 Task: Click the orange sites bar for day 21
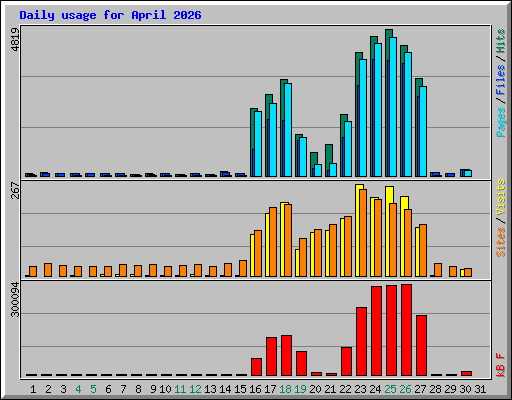333,251
